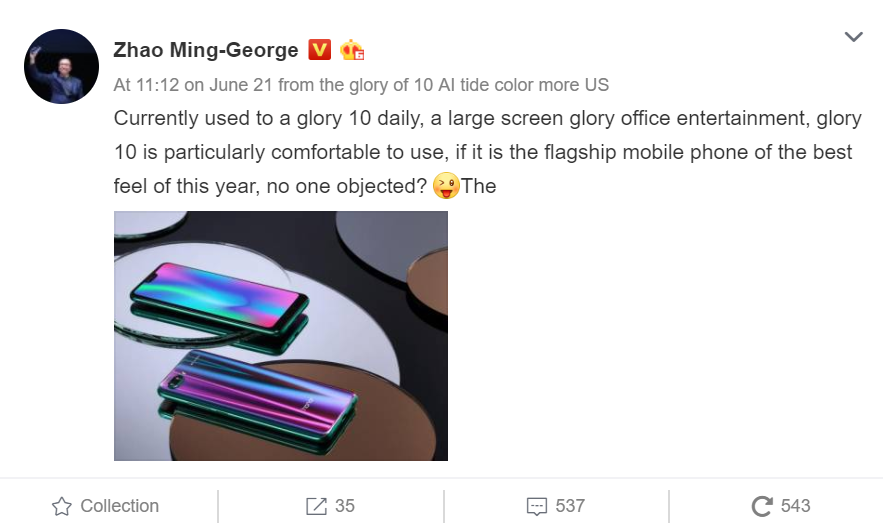Open the attached Honor 10 phones photo
The image size is (883, 532).
pos(281,335)
